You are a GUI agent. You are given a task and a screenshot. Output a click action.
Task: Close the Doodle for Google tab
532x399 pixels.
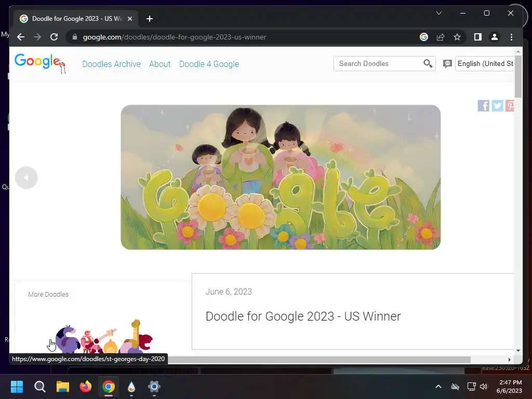(x=129, y=19)
